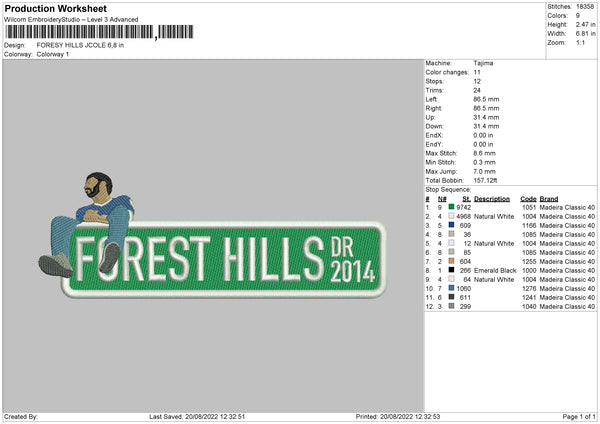Click the Height value '2.47 in'
This screenshot has height=424, width=600.
586,24
